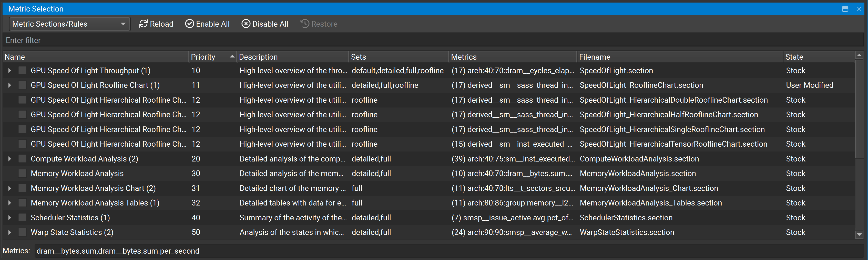Click Scheduler Statistics (1) row name
The width and height of the screenshot is (868, 260).
(70, 218)
